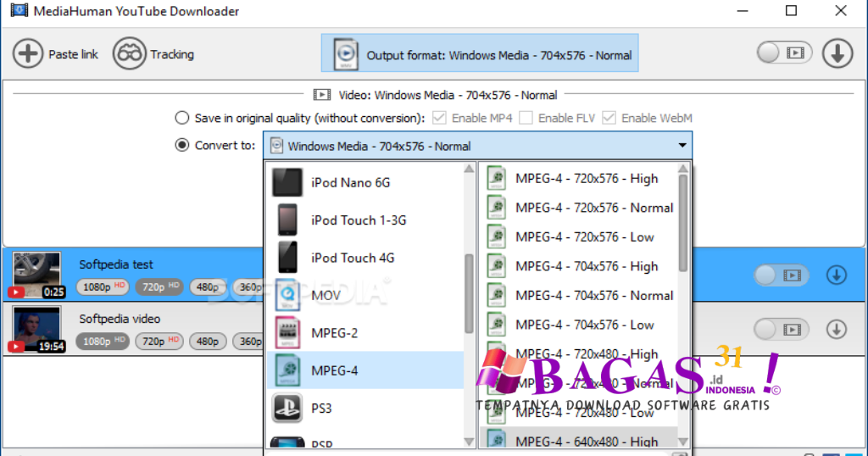Viewport: 868px width, 456px height.
Task: Pick 480p for Softpedia video
Action: 208,341
